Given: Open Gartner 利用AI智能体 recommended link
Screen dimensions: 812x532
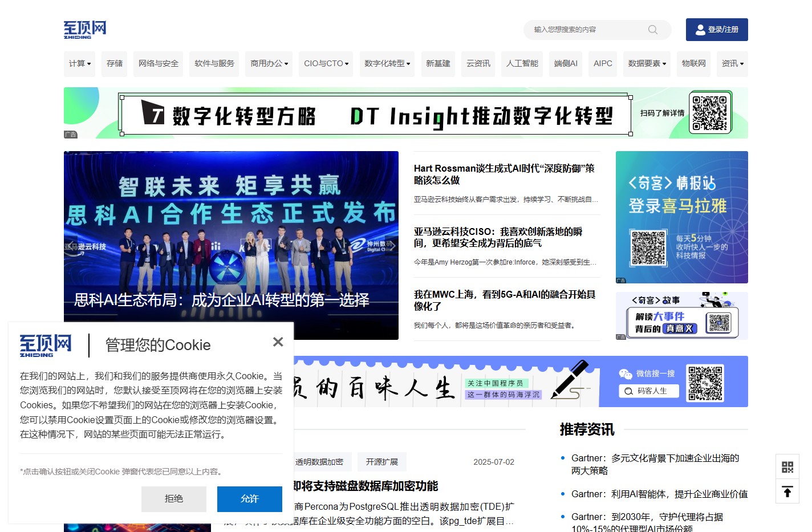Looking at the screenshot, I should [659, 494].
